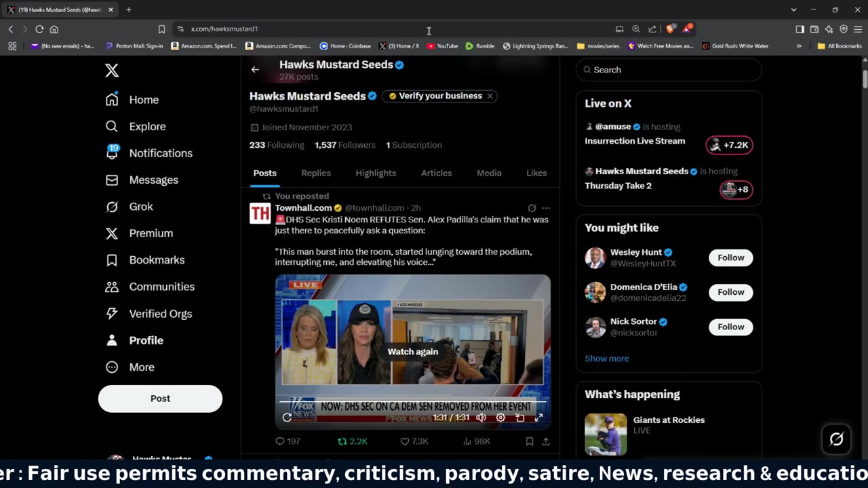Click the video progress bar

pos(413,402)
